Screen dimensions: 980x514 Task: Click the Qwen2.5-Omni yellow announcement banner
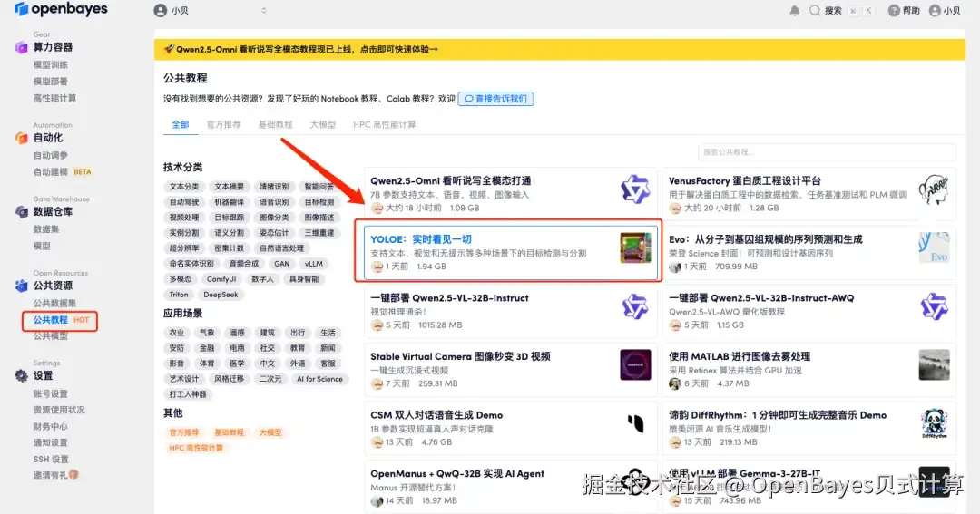[559, 49]
